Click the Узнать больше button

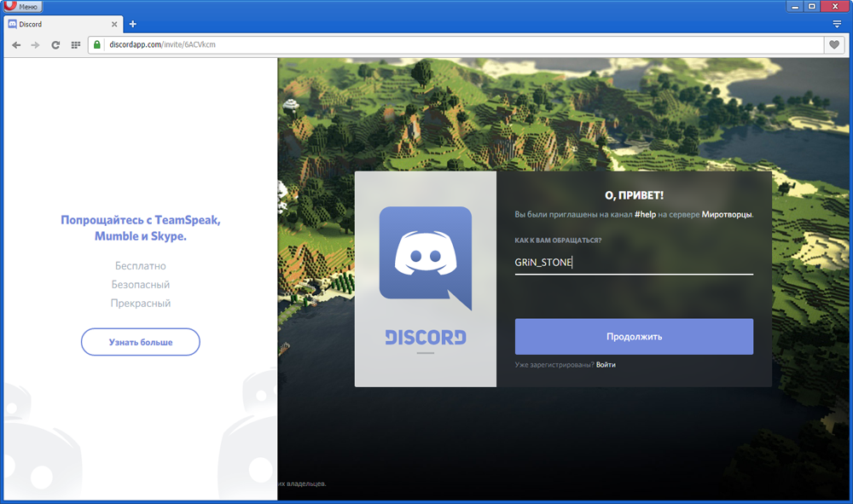tap(141, 342)
